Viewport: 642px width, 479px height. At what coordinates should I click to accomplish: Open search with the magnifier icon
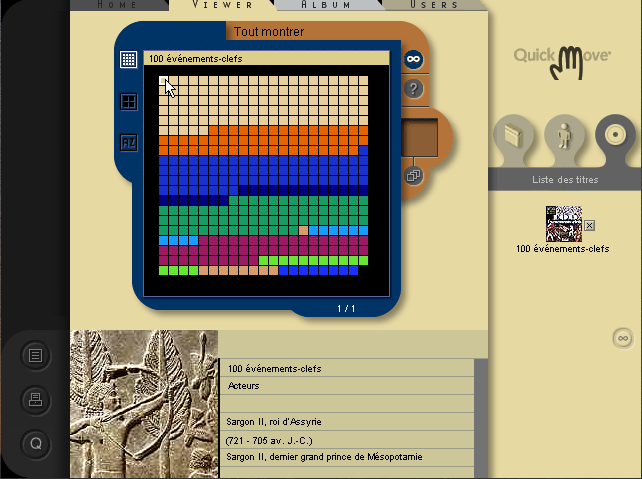coord(35,443)
